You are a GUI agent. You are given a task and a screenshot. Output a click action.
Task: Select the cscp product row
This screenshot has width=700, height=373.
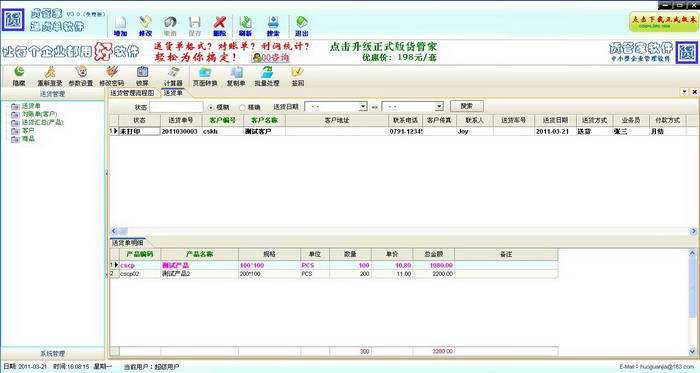[x=334, y=265]
